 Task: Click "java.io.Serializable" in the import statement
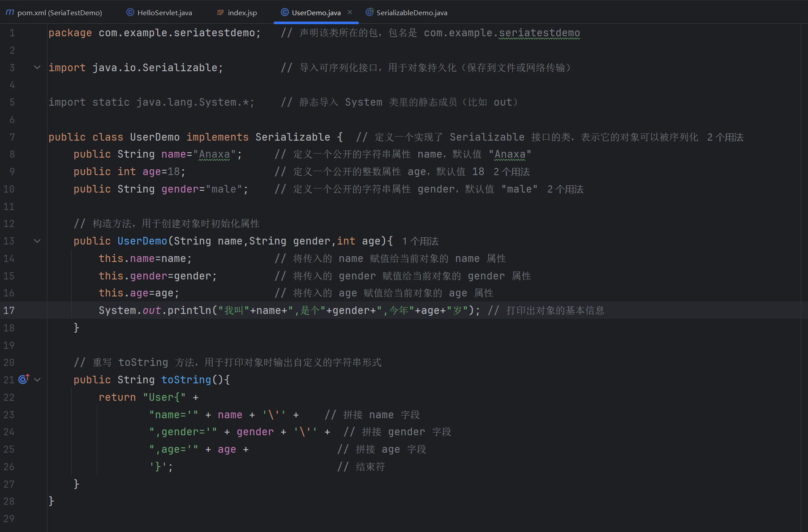[155, 68]
